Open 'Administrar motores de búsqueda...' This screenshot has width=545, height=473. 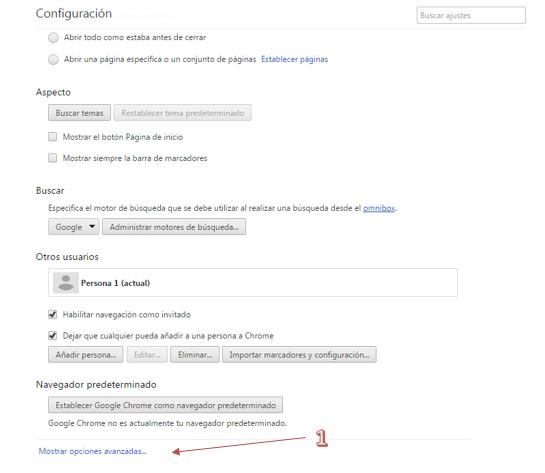174,227
